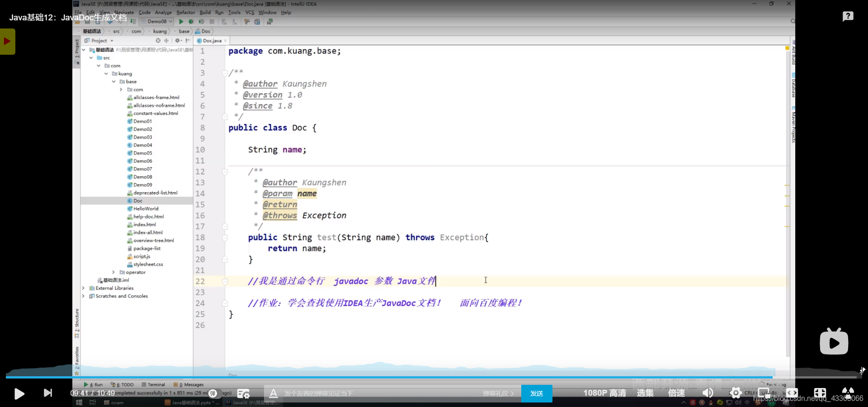Click the Build project hammer icon
Viewport: 868px width, 407px height.
click(133, 21)
